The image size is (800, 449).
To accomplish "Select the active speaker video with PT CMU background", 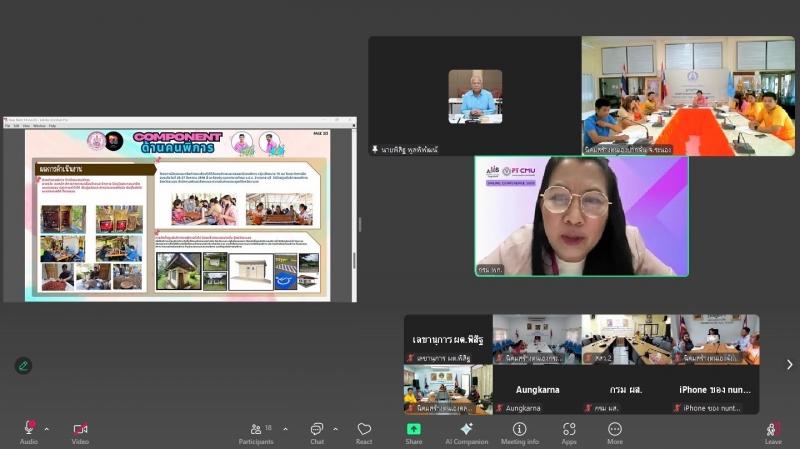I will point(582,216).
